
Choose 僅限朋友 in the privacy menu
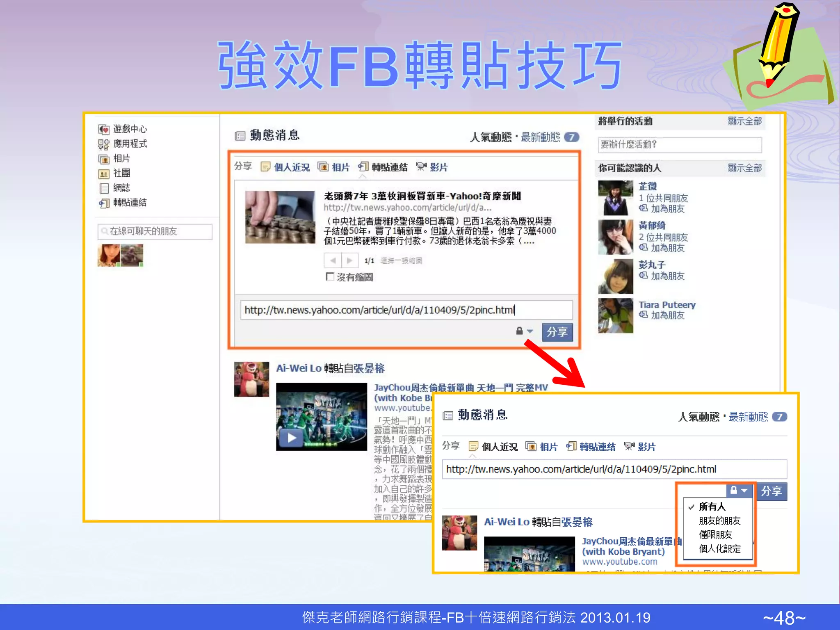click(x=715, y=534)
